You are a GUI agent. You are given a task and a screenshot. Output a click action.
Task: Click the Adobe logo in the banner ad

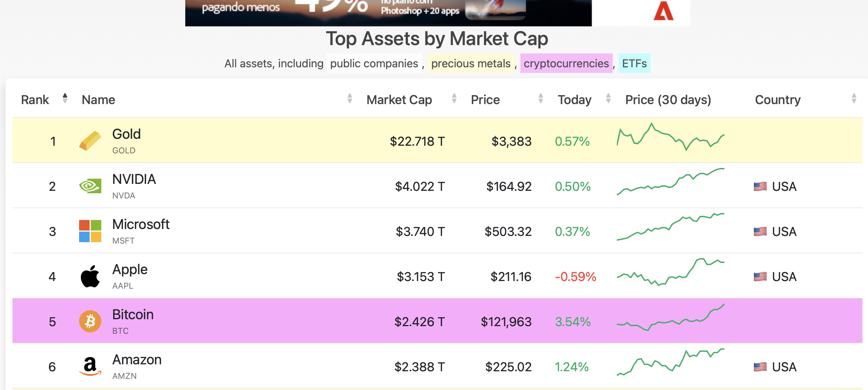click(663, 11)
